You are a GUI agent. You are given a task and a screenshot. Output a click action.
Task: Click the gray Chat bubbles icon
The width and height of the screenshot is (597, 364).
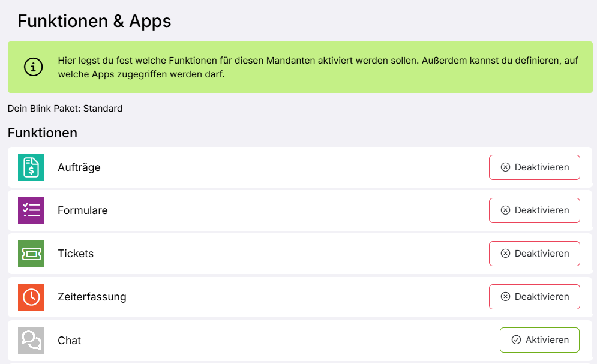coord(31,340)
